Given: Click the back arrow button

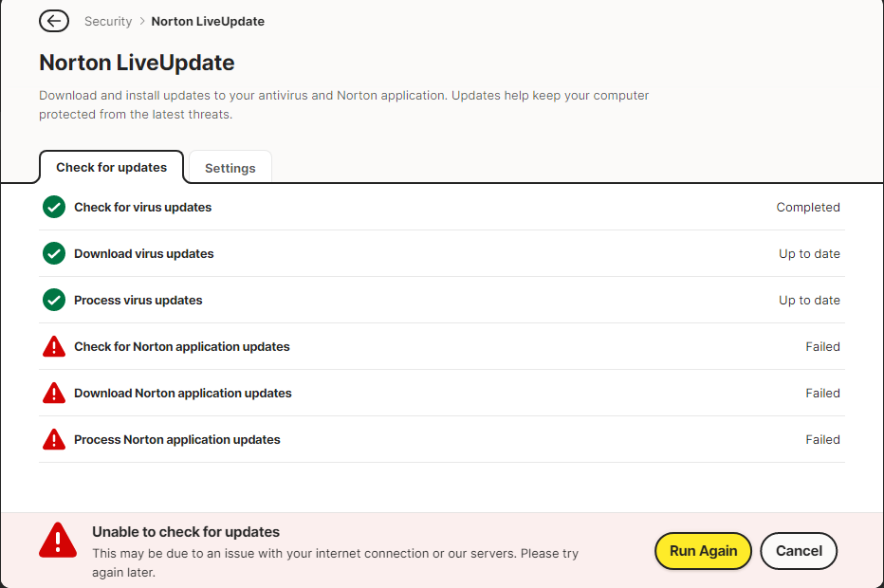Looking at the screenshot, I should tap(54, 21).
